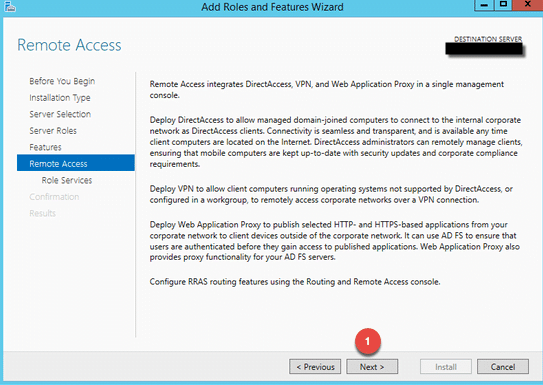
Task: Click the disabled Results step
Action: click(x=42, y=213)
